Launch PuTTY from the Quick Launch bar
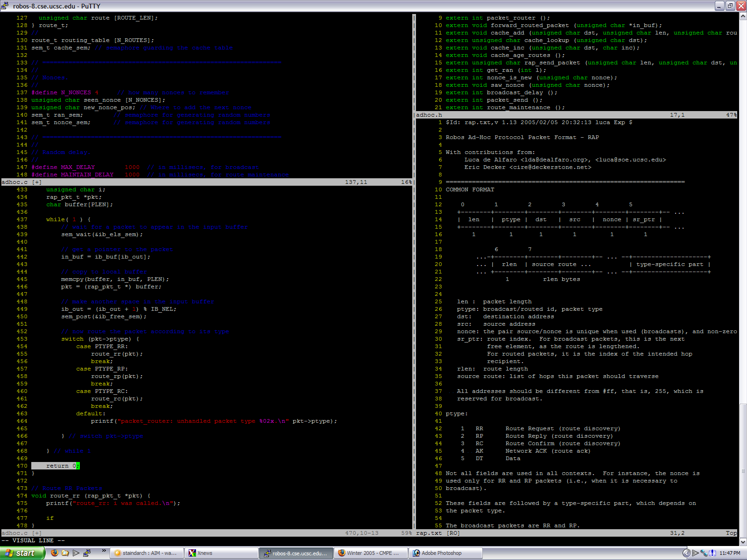The height and width of the screenshot is (560, 747). 87,553
